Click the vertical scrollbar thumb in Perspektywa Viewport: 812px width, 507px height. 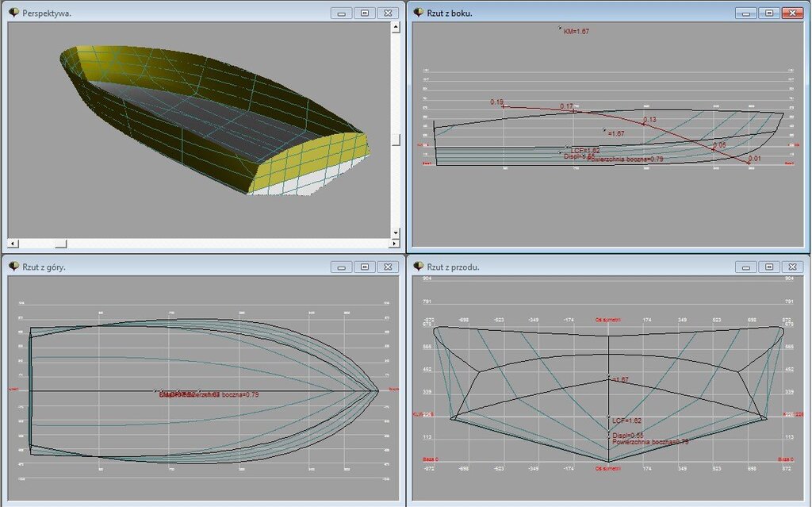click(396, 140)
